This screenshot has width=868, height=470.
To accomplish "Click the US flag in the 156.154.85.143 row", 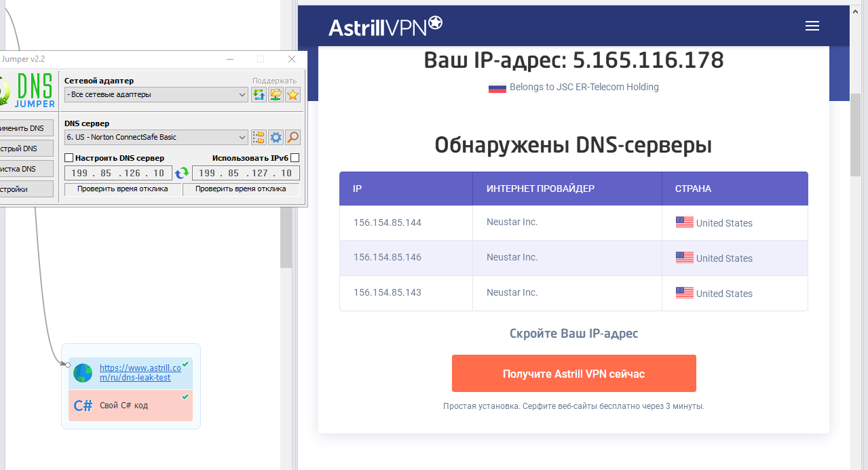I will pyautogui.click(x=685, y=292).
